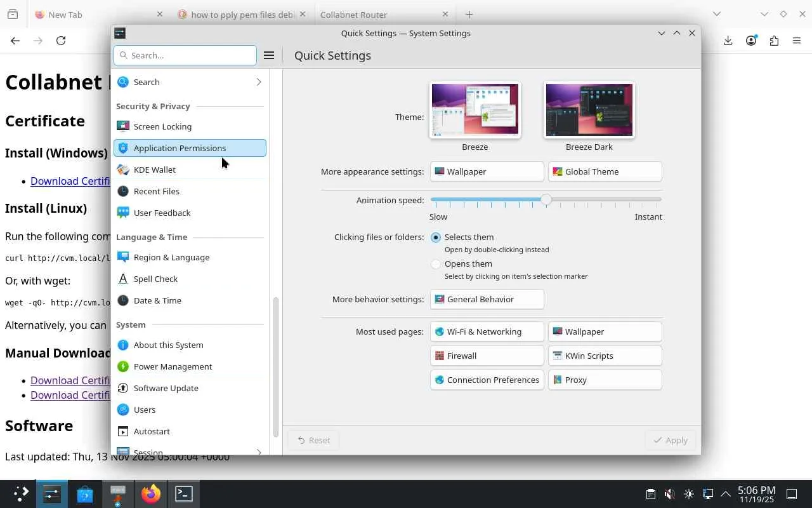This screenshot has height=508, width=812.
Task: Open Spell Check settings
Action: 190,279
